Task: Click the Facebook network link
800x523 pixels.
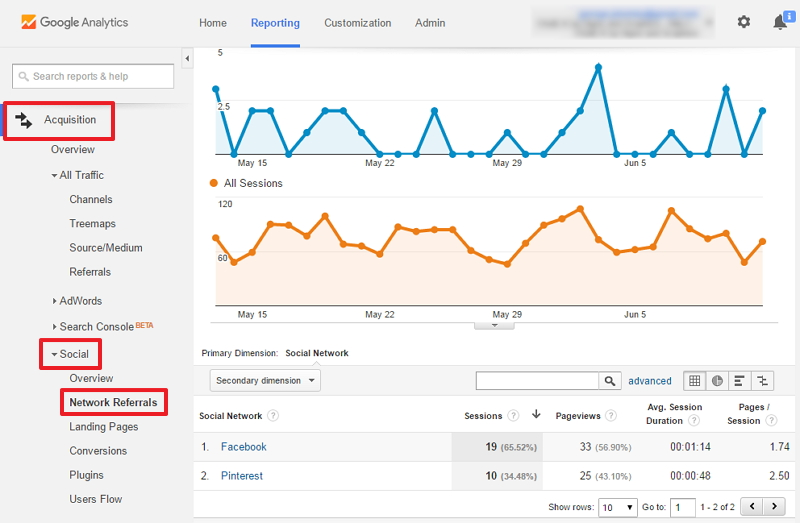Action: (243, 447)
